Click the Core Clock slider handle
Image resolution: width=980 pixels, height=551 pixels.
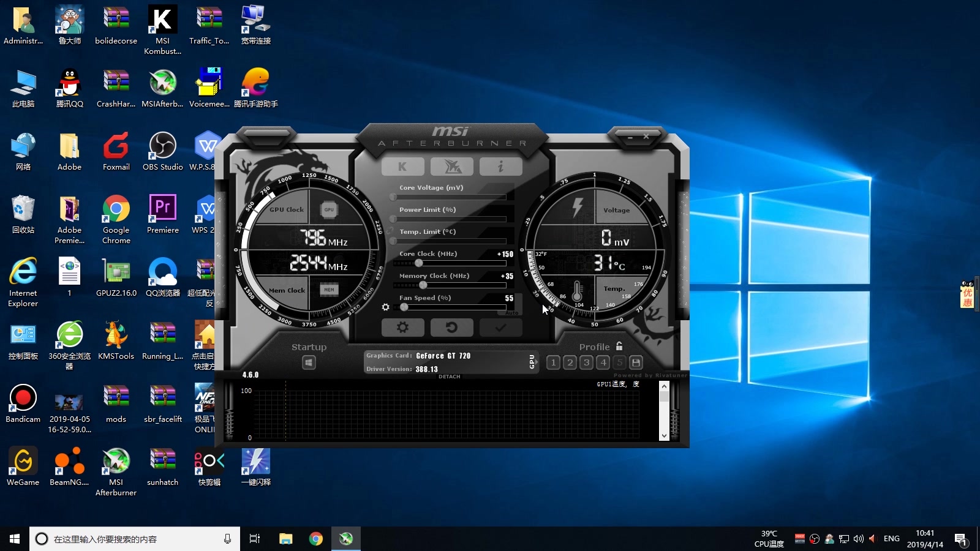point(419,263)
